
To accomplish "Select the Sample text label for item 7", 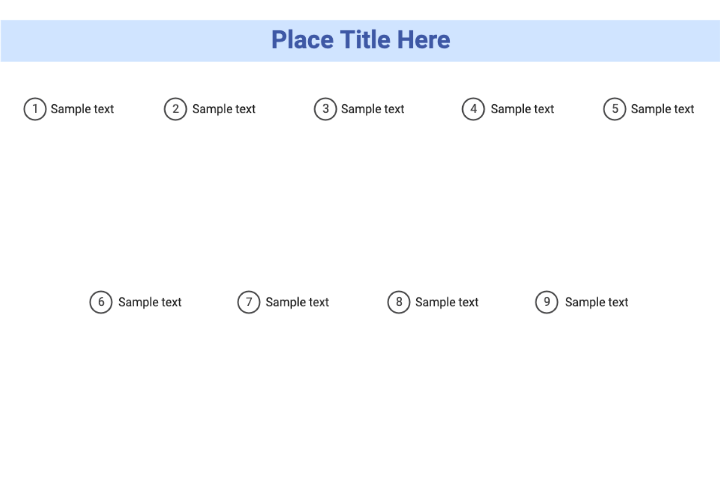I will point(297,302).
